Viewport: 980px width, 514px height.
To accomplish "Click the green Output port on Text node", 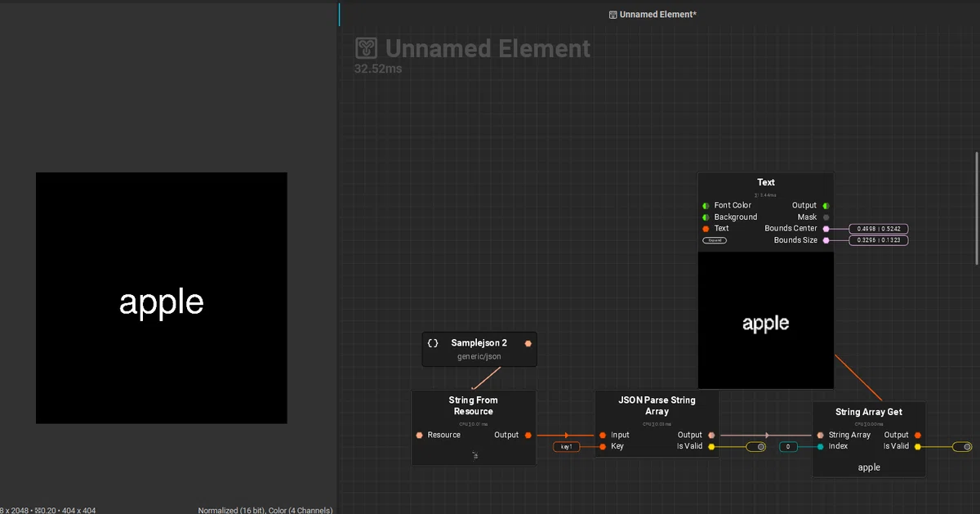I will pos(826,206).
